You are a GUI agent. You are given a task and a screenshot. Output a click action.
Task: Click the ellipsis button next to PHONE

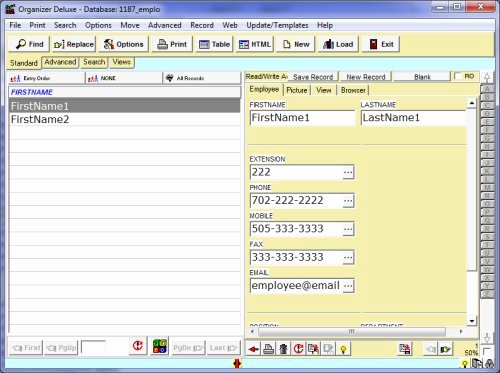(348, 201)
